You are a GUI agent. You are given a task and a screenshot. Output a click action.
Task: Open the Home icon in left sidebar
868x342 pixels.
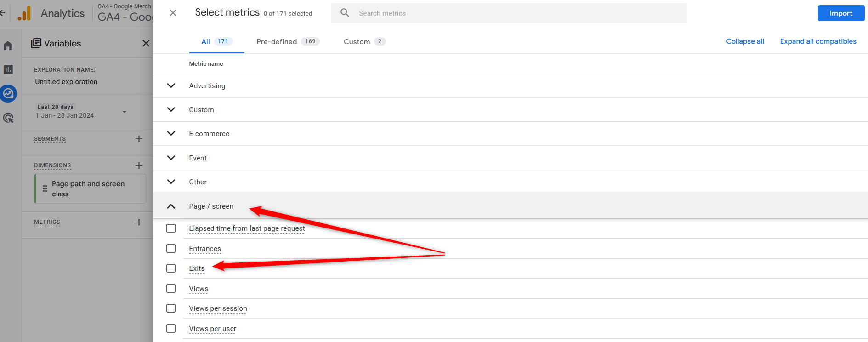point(8,46)
